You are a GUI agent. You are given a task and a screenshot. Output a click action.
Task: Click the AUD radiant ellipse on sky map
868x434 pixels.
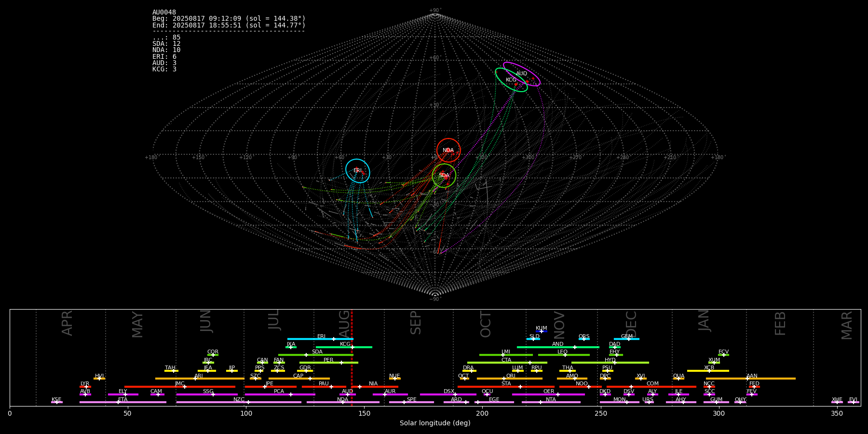(522, 74)
